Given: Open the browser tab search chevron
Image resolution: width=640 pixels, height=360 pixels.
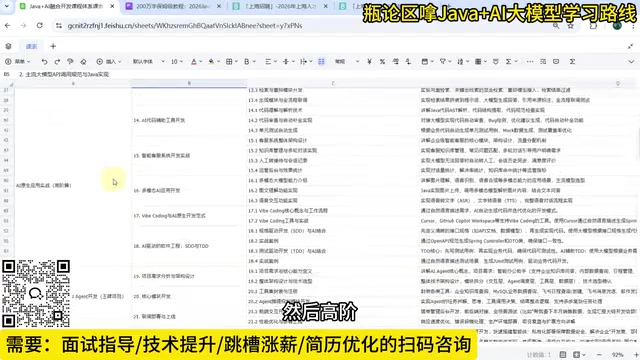Looking at the screenshot, I should pyautogui.click(x=7, y=6).
